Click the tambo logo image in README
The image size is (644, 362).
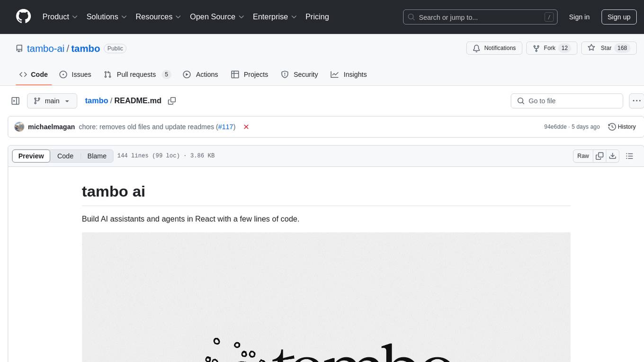(326, 297)
